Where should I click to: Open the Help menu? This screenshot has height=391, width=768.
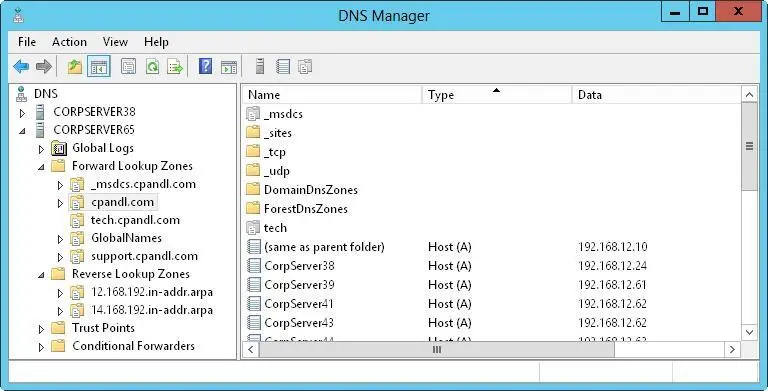coord(156,42)
